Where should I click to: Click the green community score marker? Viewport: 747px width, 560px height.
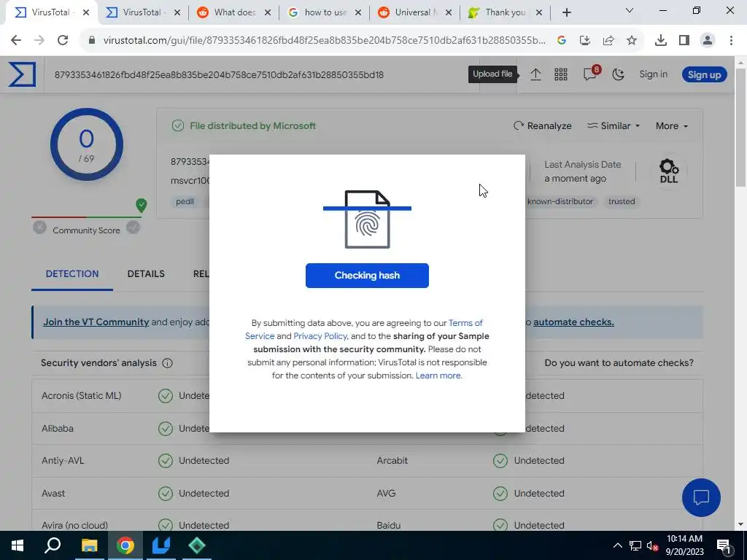(x=141, y=205)
